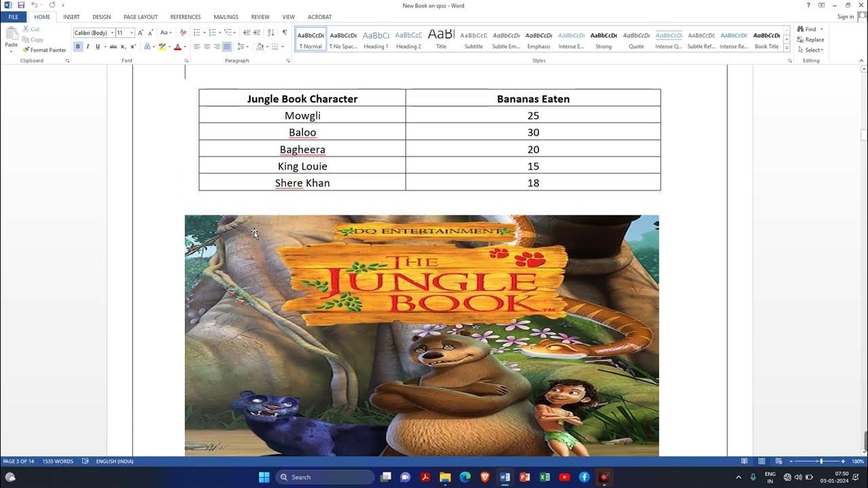Clear all formatting eraser icon
This screenshot has width=868, height=488.
183,33
